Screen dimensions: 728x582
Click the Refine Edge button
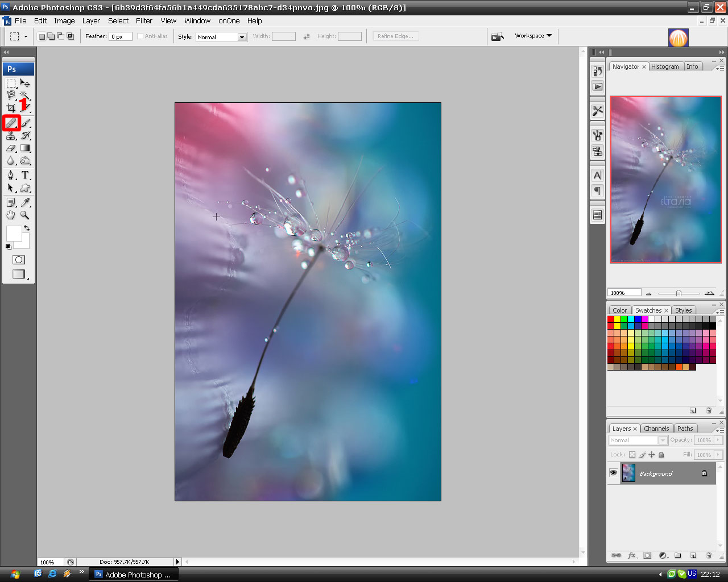[x=396, y=36]
